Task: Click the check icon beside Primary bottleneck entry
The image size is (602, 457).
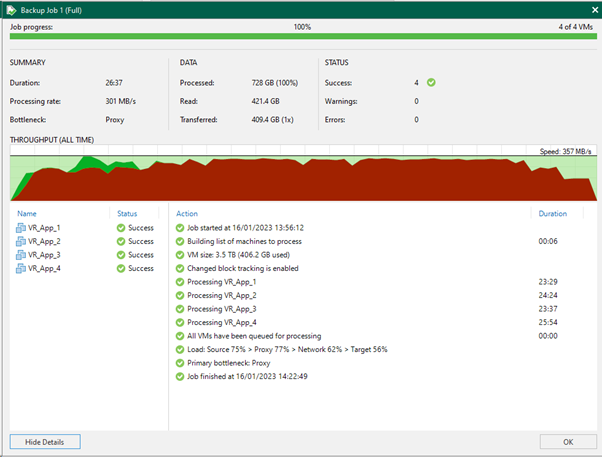Action: click(180, 363)
